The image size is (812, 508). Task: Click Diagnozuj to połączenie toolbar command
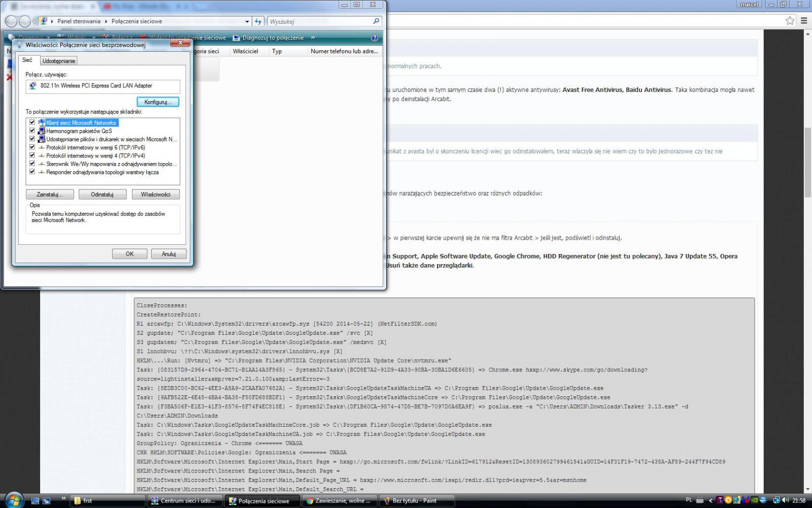tap(268, 38)
